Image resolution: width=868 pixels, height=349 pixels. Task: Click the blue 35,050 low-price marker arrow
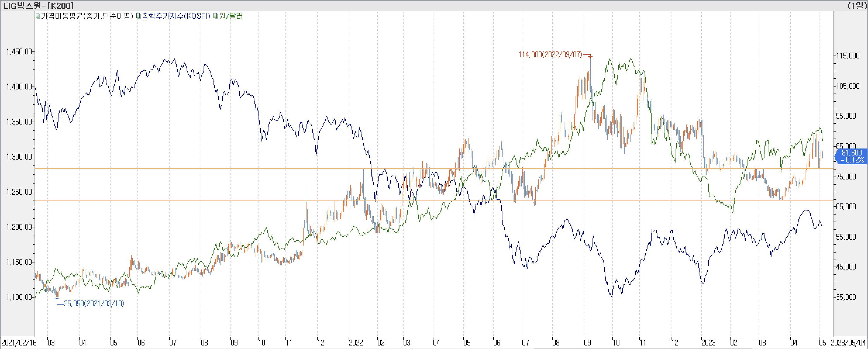pyautogui.click(x=57, y=299)
